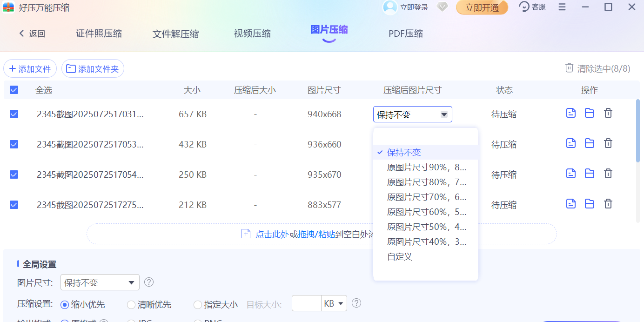Viewport: 644px width, 322px height.
Task: Choose 自定义 custom size option
Action: point(426,256)
